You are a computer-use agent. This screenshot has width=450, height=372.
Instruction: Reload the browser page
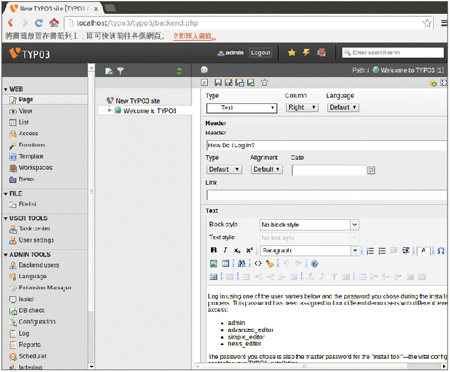39,23
